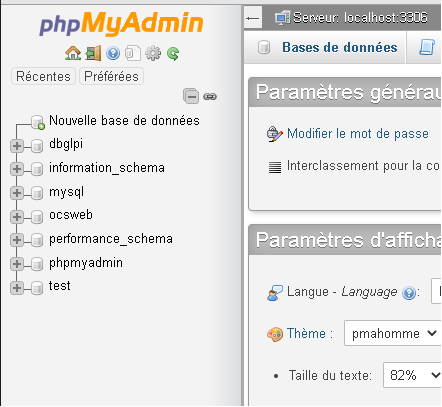Viewport: 442px width, 407px height.
Task: Open navigation panel settings gear icon
Action: pos(153,53)
